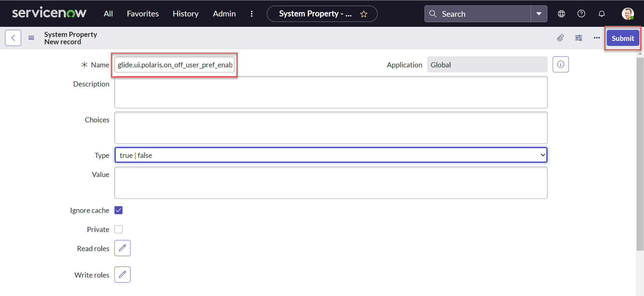644x296 pixels.
Task: Enable the Private checkbox
Action: click(x=118, y=229)
